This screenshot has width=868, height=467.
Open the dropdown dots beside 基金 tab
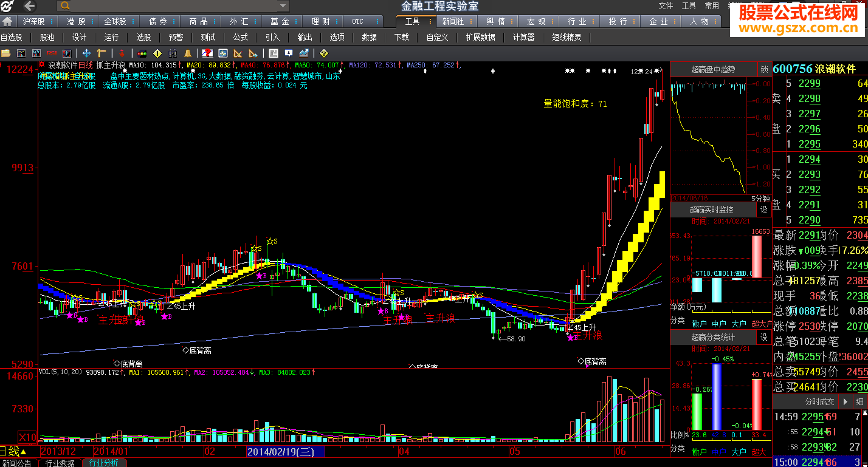click(296, 21)
